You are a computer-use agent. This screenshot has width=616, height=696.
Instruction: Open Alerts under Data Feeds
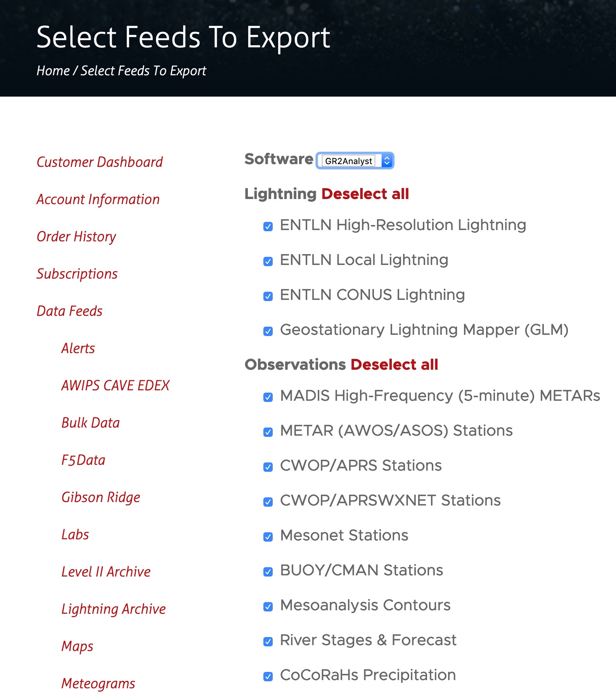coord(78,348)
